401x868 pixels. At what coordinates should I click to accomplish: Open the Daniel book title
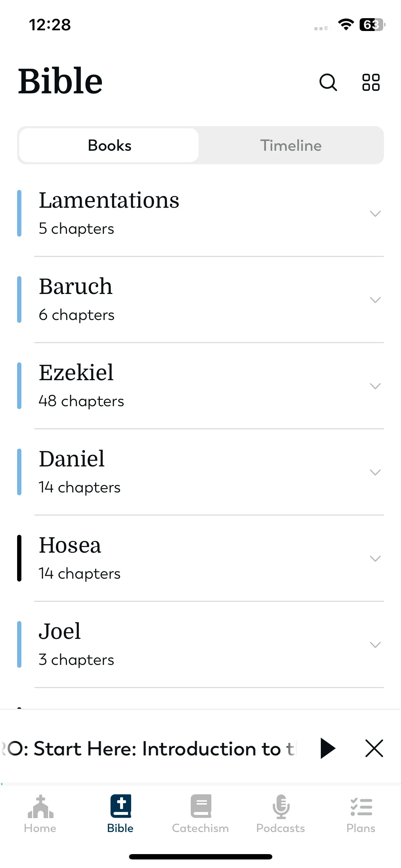[72, 459]
